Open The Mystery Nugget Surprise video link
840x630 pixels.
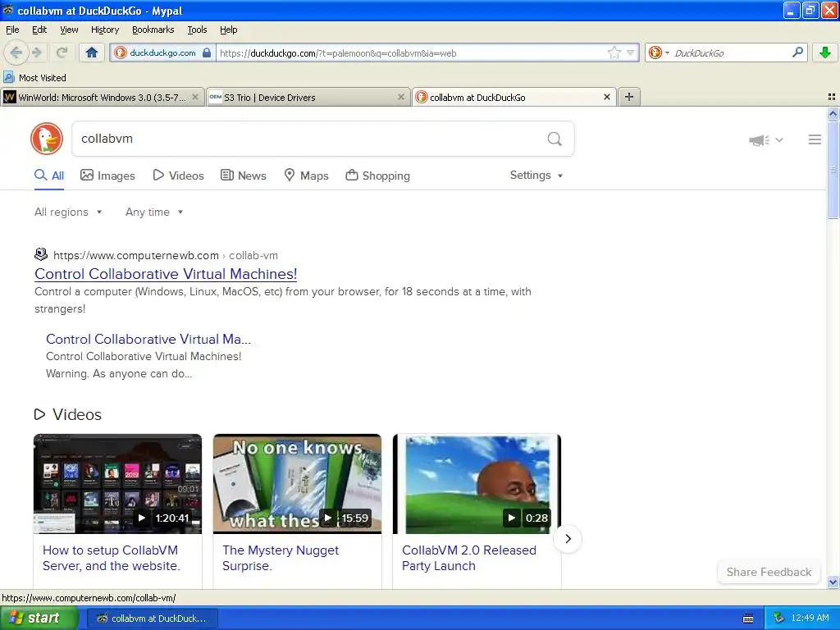281,558
